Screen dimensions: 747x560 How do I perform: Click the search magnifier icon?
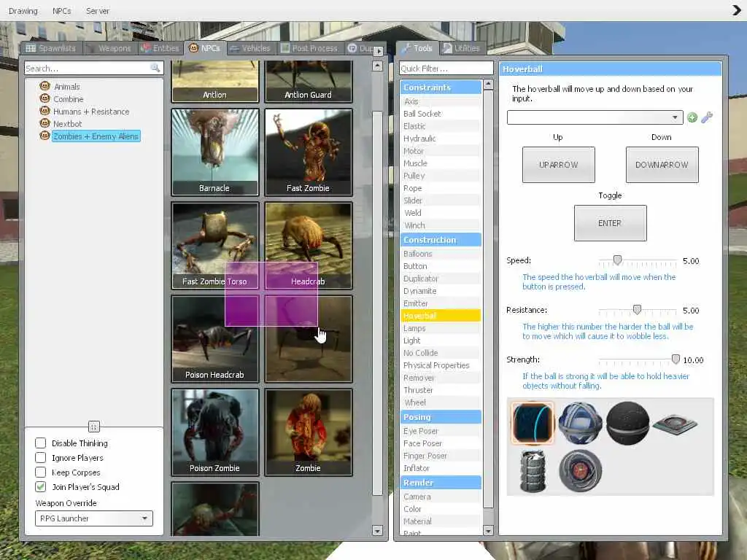pyautogui.click(x=155, y=68)
